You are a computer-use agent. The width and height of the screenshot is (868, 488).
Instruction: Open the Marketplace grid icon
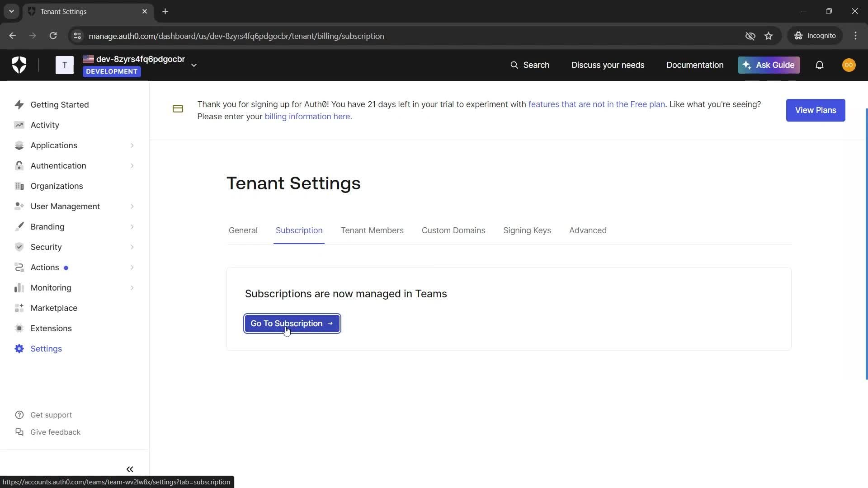coord(19,308)
